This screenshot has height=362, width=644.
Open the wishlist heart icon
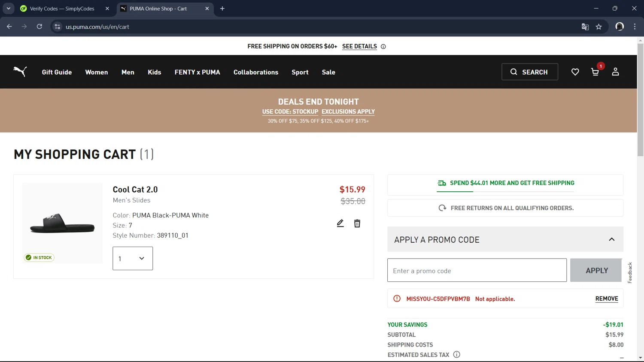575,72
